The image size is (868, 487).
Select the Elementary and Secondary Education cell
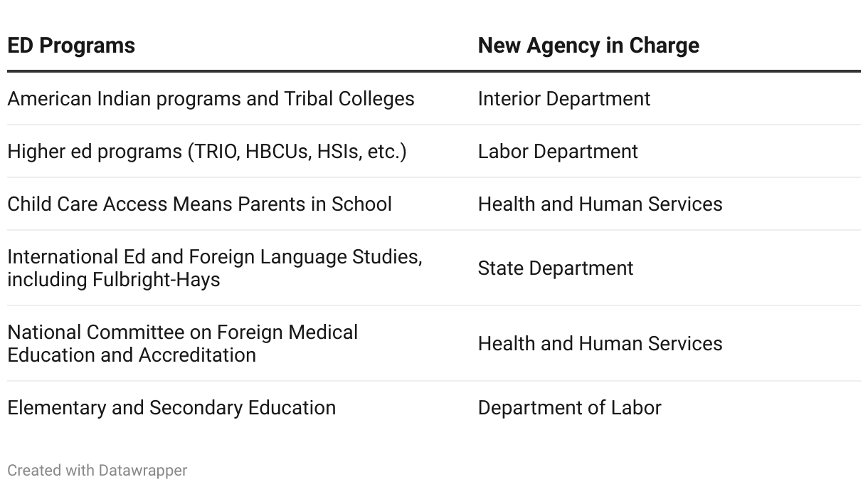(171, 407)
